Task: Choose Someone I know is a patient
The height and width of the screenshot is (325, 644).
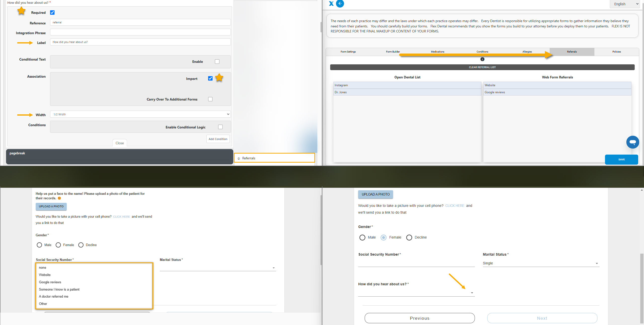Action: pos(59,290)
